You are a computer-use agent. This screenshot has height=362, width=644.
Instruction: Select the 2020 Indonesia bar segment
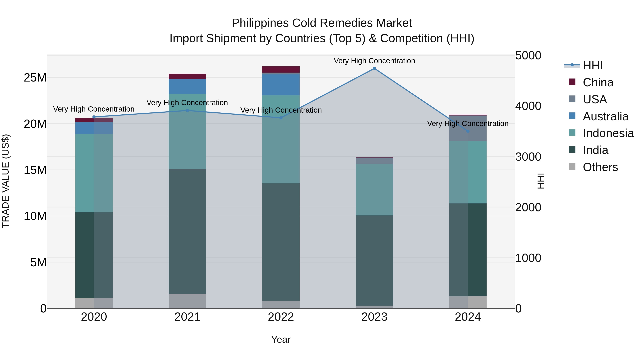point(94,173)
